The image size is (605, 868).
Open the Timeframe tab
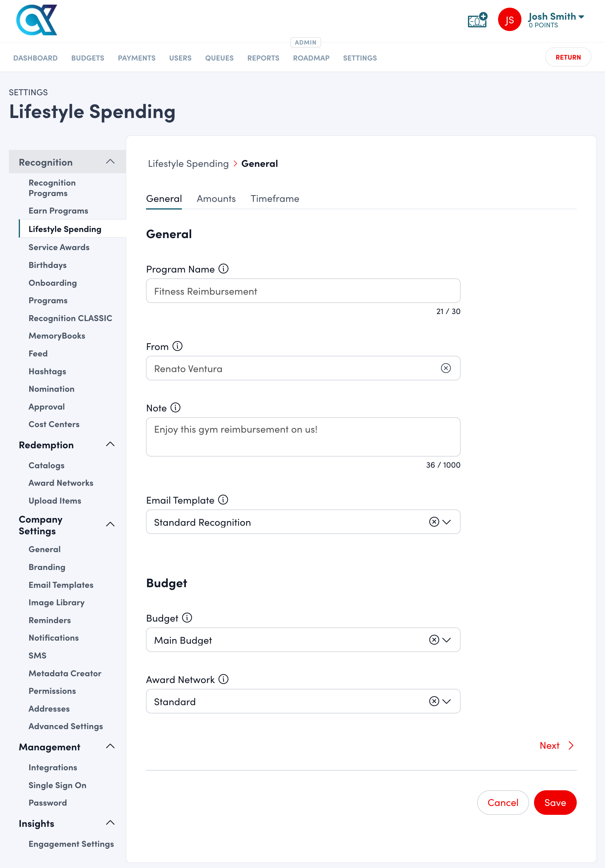[275, 199]
